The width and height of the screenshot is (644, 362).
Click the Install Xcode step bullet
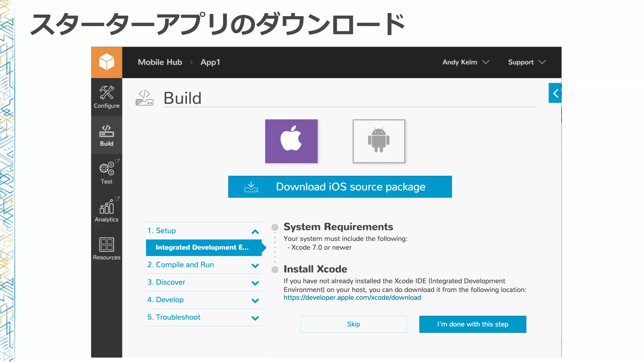point(275,269)
